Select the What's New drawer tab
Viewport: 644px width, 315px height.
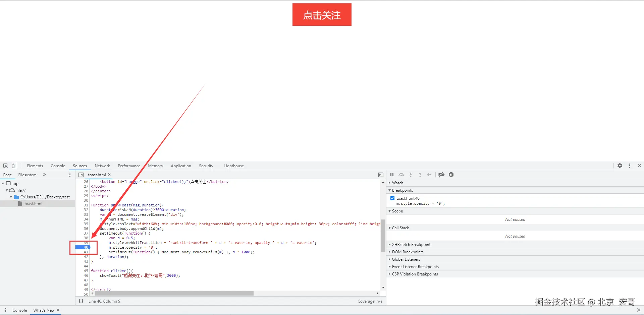(x=44, y=310)
